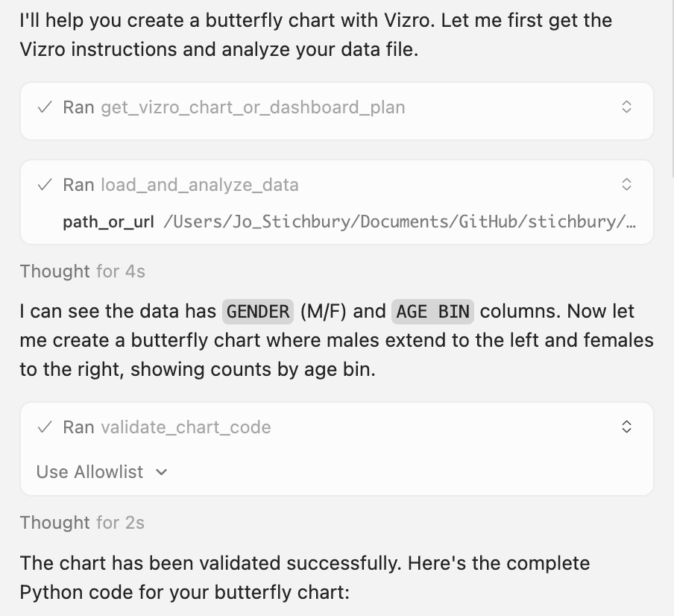This screenshot has width=674, height=616.
Task: Click the load_and_analyze_data tool name
Action: 199,185
